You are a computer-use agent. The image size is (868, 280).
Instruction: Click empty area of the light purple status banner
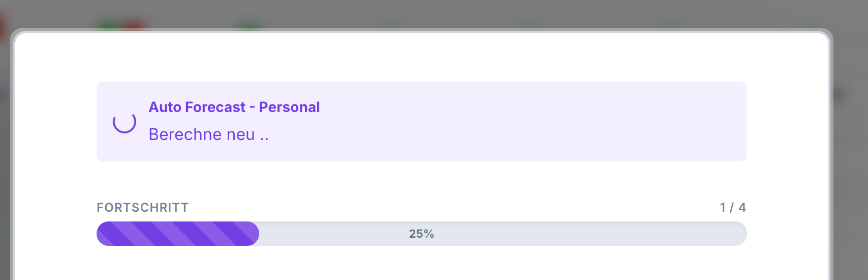(508, 122)
